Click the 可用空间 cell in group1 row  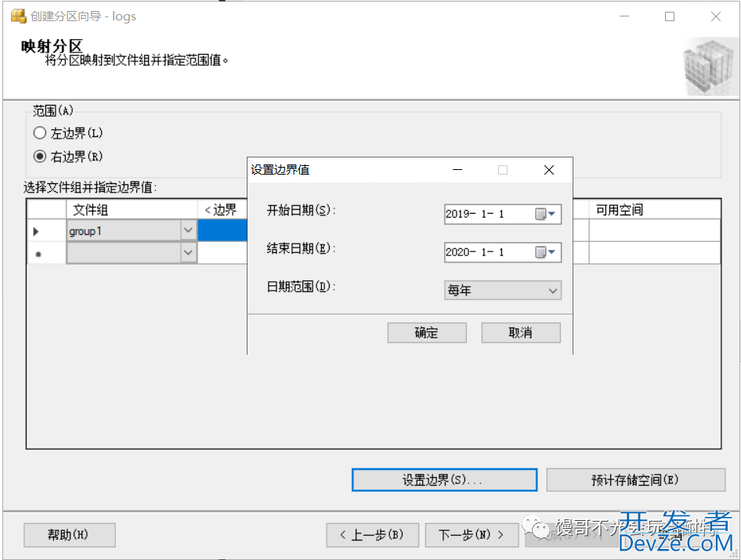[655, 230]
